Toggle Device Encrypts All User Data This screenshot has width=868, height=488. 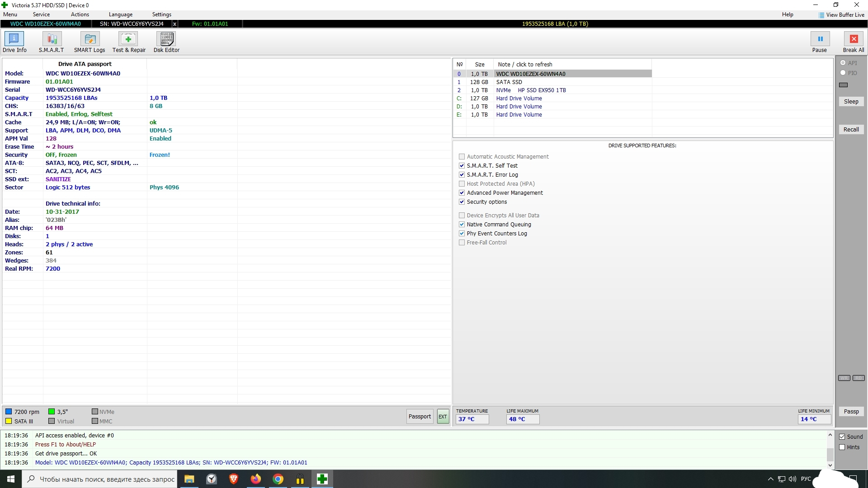(x=462, y=216)
